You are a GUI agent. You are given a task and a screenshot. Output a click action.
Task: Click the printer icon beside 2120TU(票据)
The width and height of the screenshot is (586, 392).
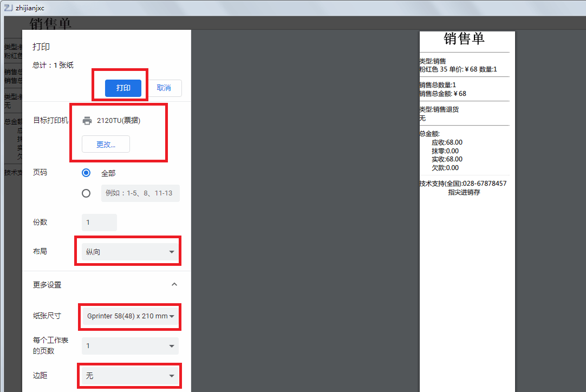87,121
